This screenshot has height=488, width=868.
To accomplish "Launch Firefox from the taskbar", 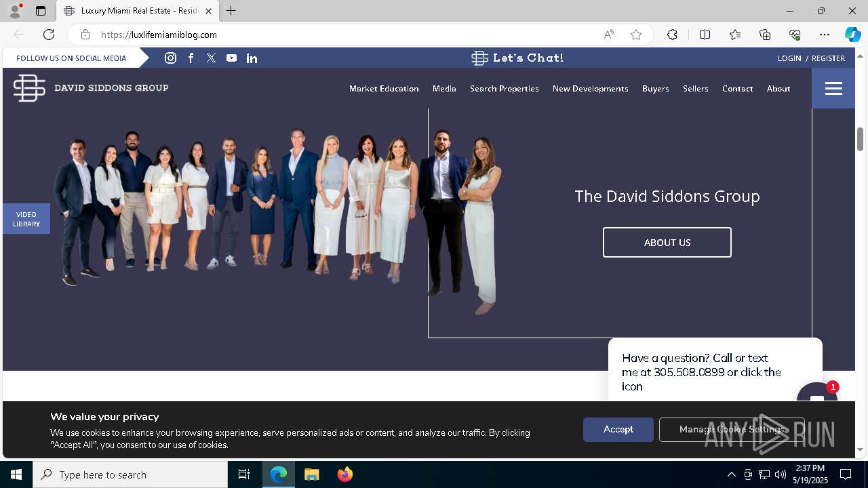I will point(345,474).
